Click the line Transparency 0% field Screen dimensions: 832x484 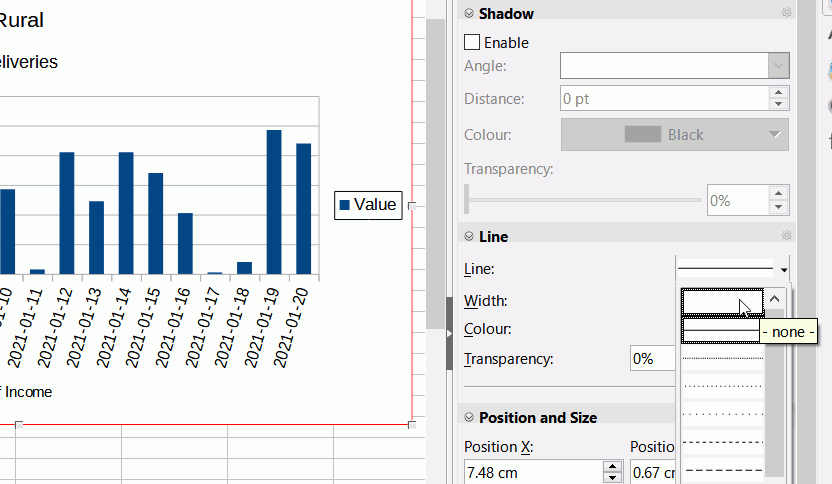click(652, 359)
